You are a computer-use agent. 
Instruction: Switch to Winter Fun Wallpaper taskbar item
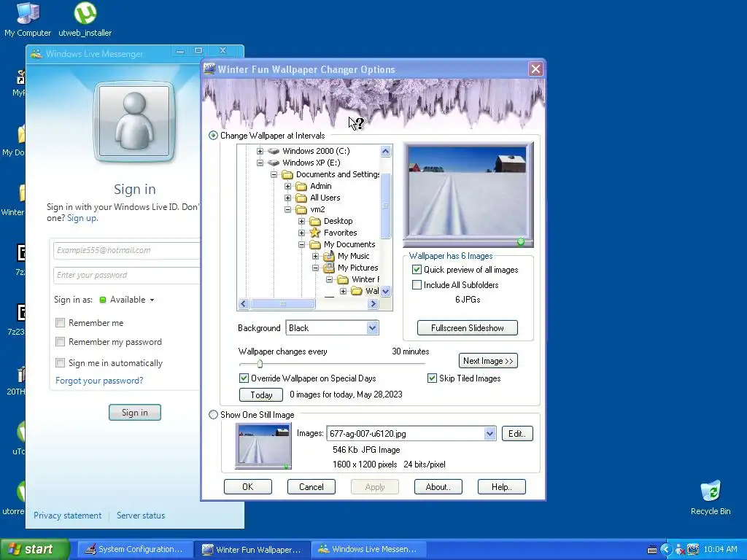252,549
